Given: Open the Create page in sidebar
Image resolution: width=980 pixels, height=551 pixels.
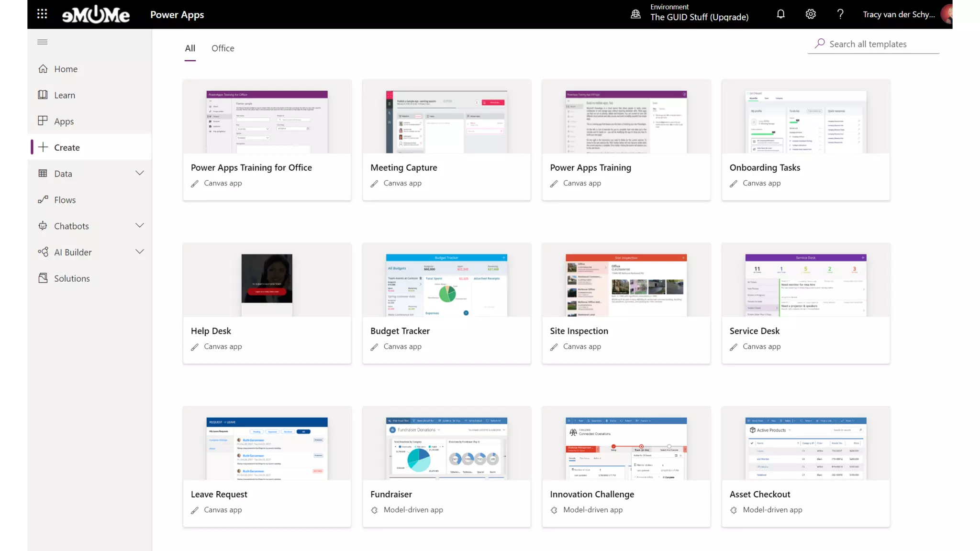Looking at the screenshot, I should coord(67,147).
